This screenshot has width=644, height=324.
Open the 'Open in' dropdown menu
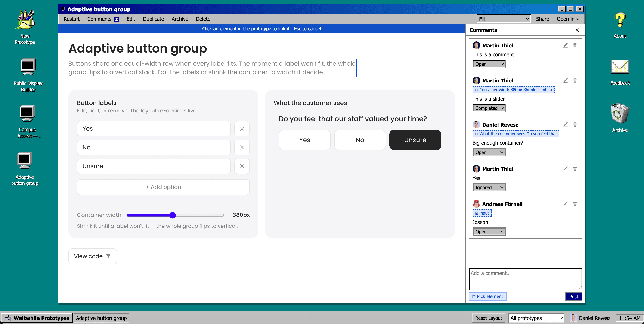(568, 19)
